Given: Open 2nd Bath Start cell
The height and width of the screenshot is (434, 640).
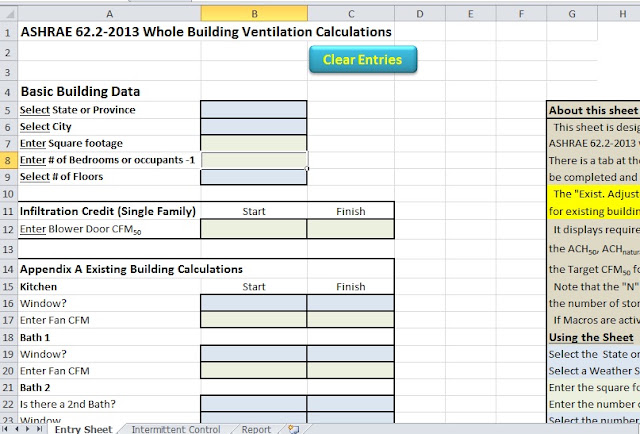Looking at the screenshot, I should coord(254,404).
